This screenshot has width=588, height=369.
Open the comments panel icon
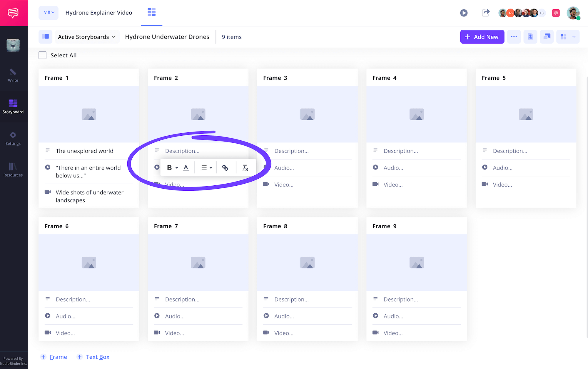547,37
